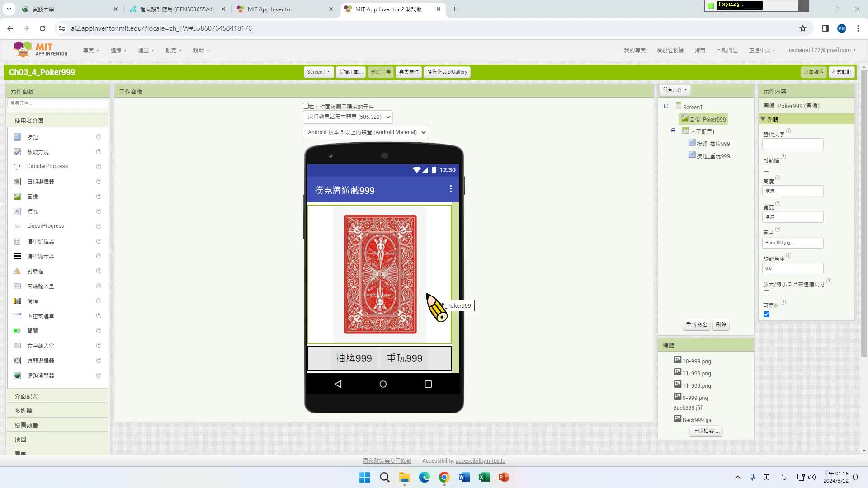This screenshot has height=488, width=868.
Task: Click the 高度 height property field
Action: point(793,191)
